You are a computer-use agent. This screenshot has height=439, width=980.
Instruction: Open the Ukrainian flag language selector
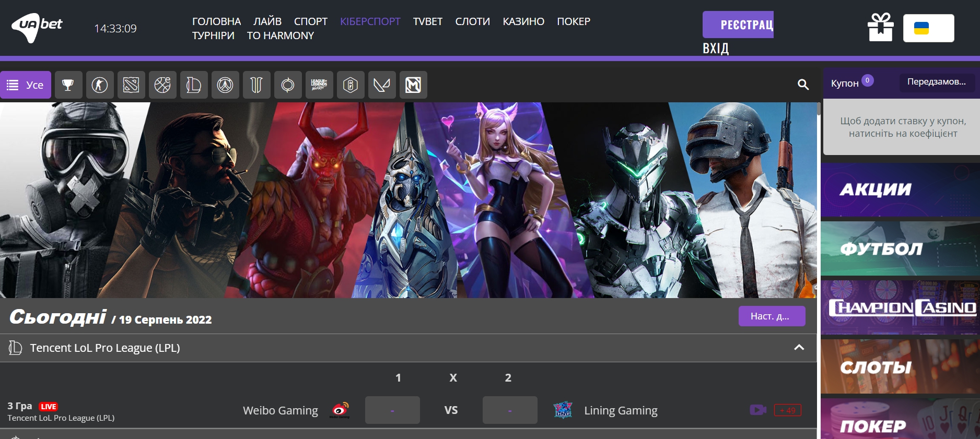coord(928,28)
